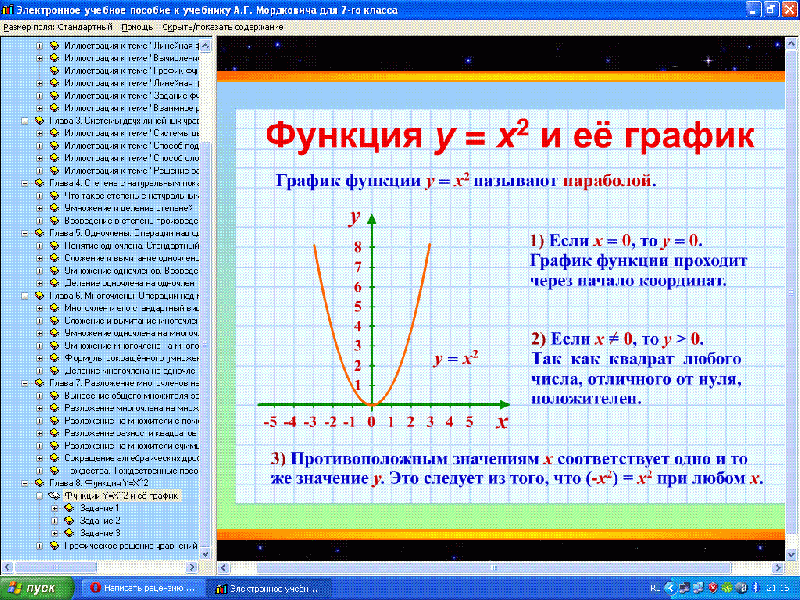Collapse the Глава 5 tree node
The height and width of the screenshot is (600, 800).
coord(25,233)
